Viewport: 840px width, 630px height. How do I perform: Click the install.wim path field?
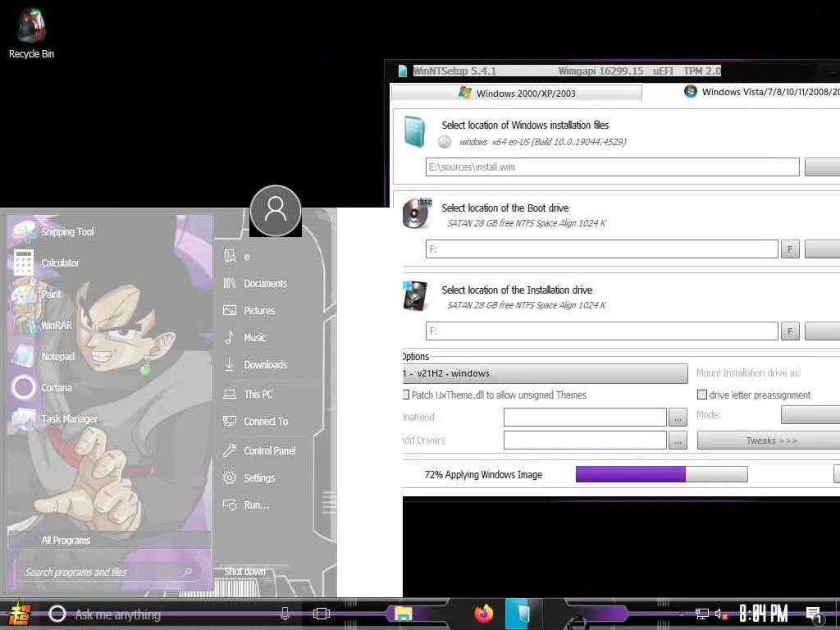[x=612, y=167]
